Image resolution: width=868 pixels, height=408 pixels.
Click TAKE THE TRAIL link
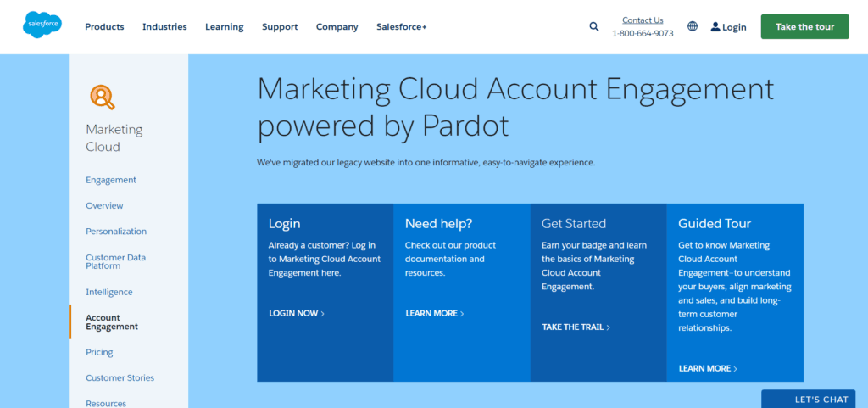tap(576, 327)
